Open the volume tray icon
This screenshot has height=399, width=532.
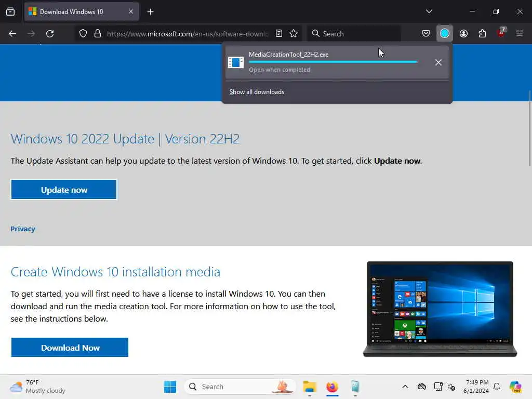tap(451, 387)
